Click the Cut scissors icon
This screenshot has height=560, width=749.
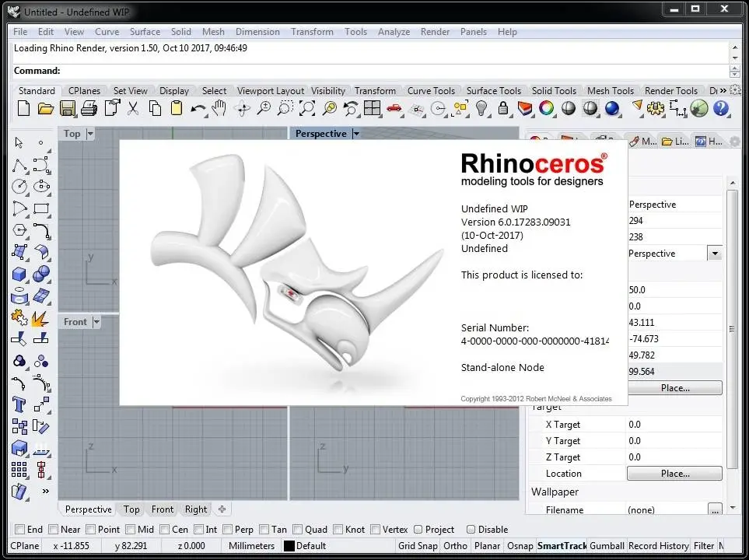coord(133,108)
